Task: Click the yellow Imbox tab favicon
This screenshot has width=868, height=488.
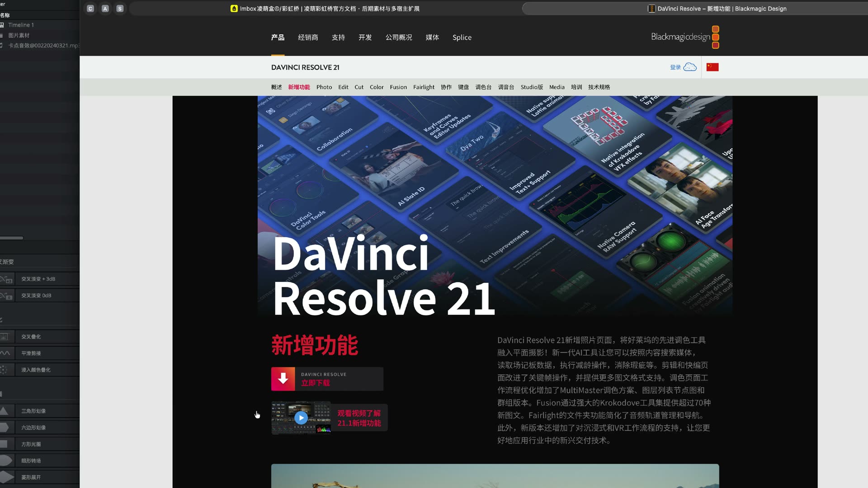Action: (234, 9)
